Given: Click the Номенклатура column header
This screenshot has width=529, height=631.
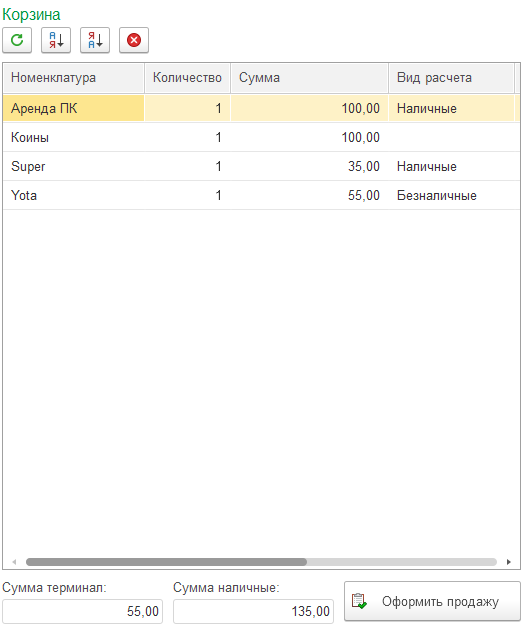Looking at the screenshot, I should tap(74, 78).
